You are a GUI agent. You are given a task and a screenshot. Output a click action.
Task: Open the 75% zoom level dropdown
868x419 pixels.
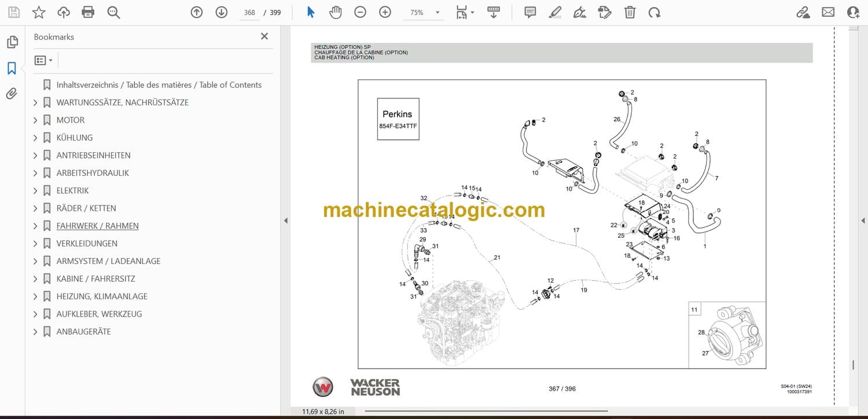437,12
